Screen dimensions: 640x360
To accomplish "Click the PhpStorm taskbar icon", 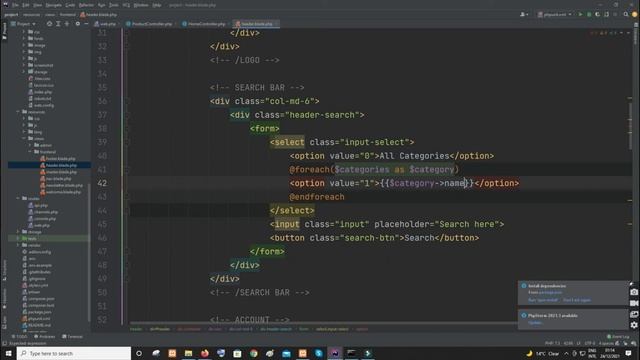I will pos(335,353).
